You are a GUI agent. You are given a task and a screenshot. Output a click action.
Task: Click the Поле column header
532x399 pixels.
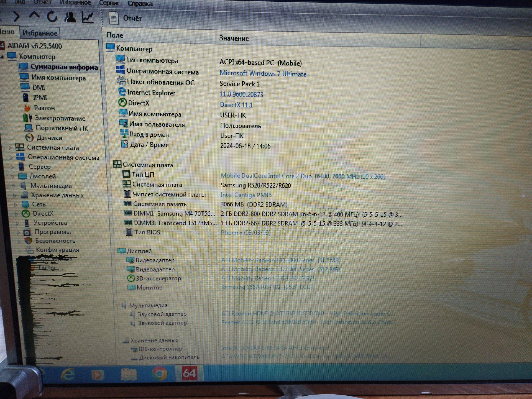115,35
